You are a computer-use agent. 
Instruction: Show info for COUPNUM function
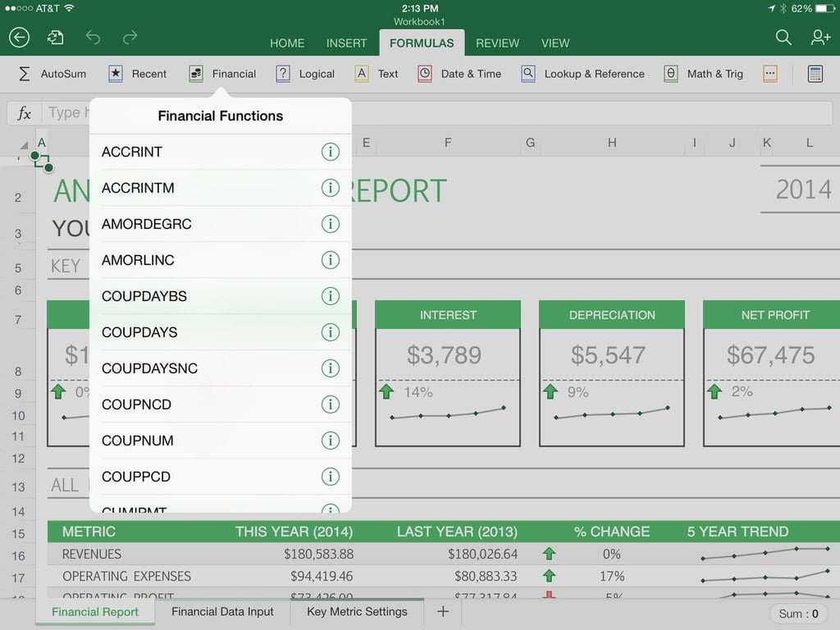click(x=330, y=441)
